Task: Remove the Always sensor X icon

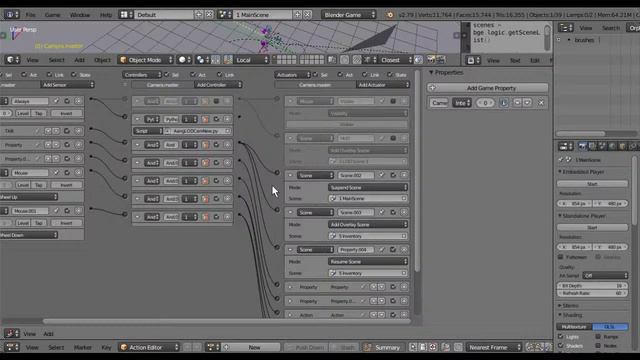Action: (x=78, y=101)
